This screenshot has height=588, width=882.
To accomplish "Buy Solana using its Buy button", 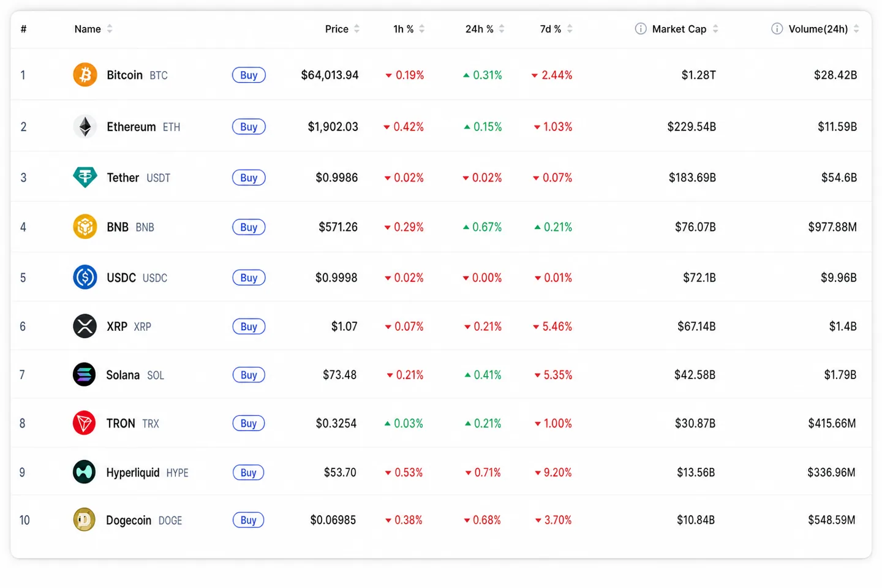I will pyautogui.click(x=249, y=374).
